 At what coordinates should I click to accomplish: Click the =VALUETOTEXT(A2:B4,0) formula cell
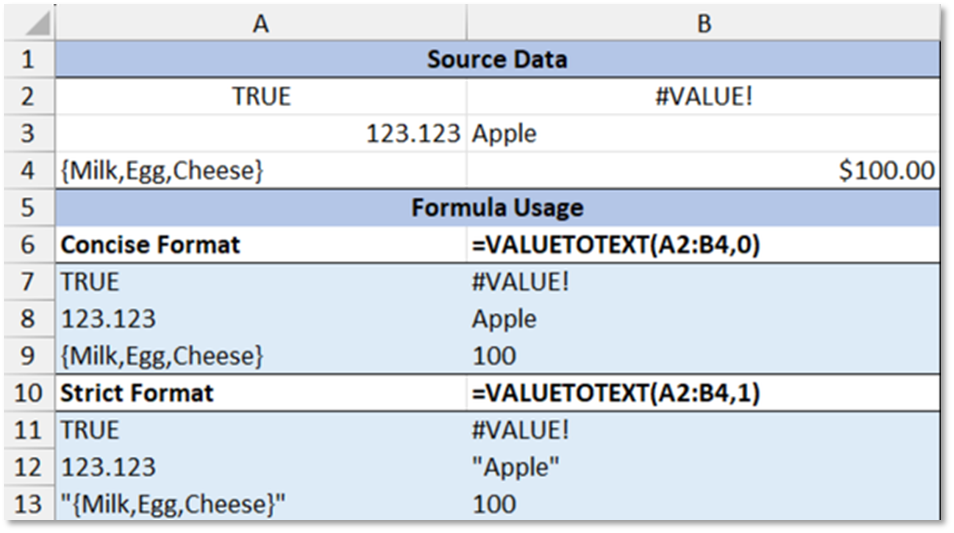(x=615, y=245)
